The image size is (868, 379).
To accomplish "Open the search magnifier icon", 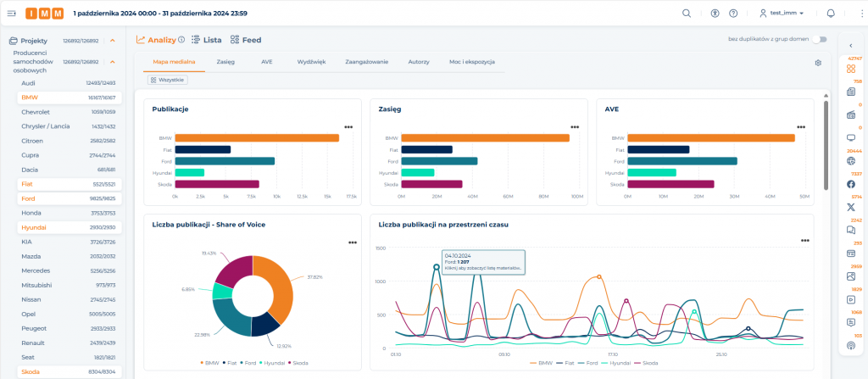I will click(687, 14).
